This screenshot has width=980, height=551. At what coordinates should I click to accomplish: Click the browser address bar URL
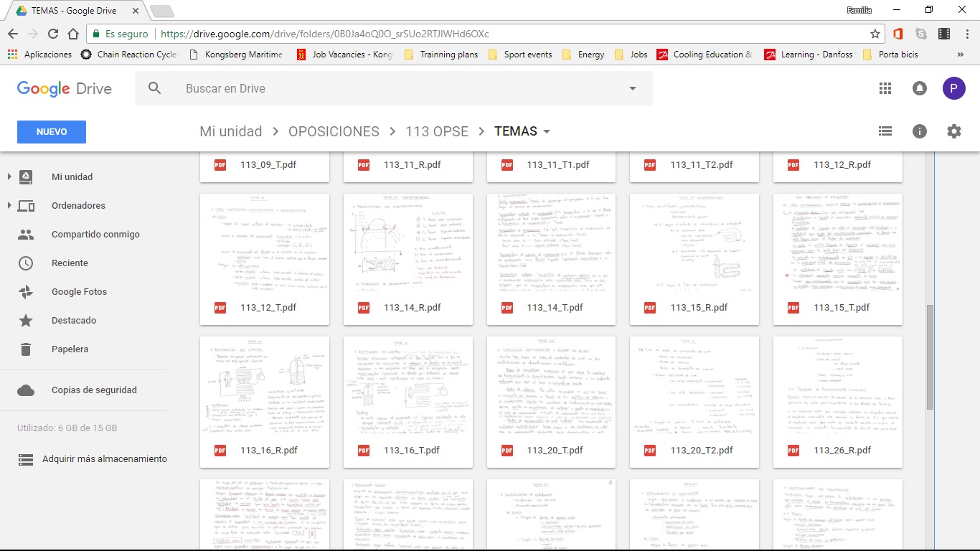click(x=325, y=34)
